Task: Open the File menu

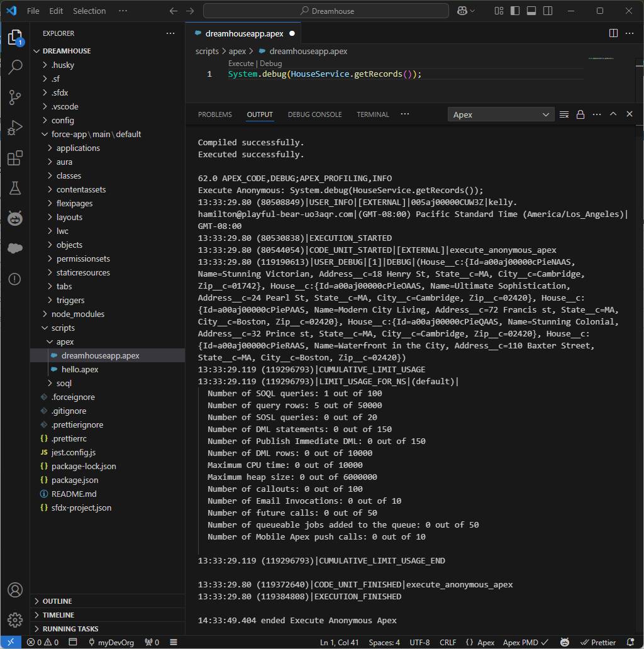Action: 33,11
